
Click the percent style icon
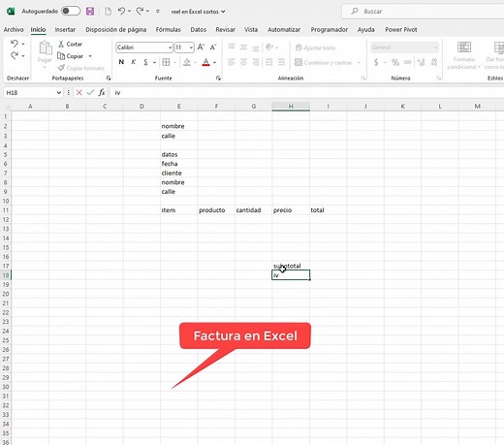point(395,62)
